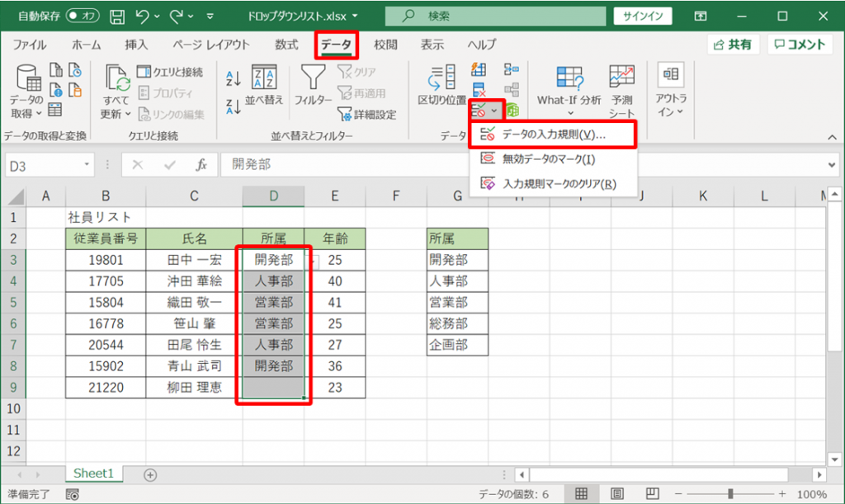Select cell containing 田中 一宏
The height and width of the screenshot is (504, 845).
pos(194,260)
